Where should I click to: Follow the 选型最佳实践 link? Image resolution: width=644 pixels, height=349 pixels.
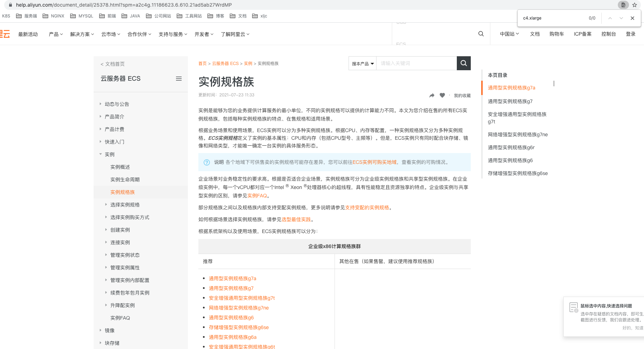[x=296, y=219]
